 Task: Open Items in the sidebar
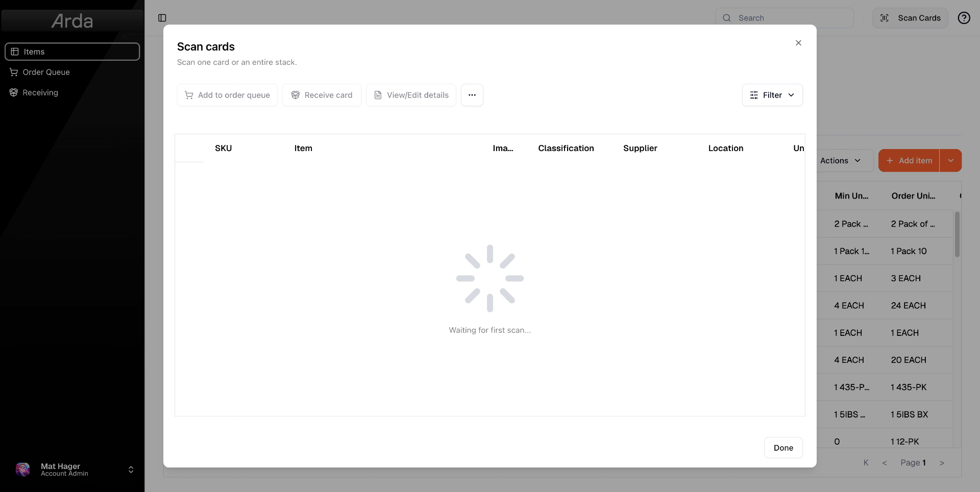point(72,52)
